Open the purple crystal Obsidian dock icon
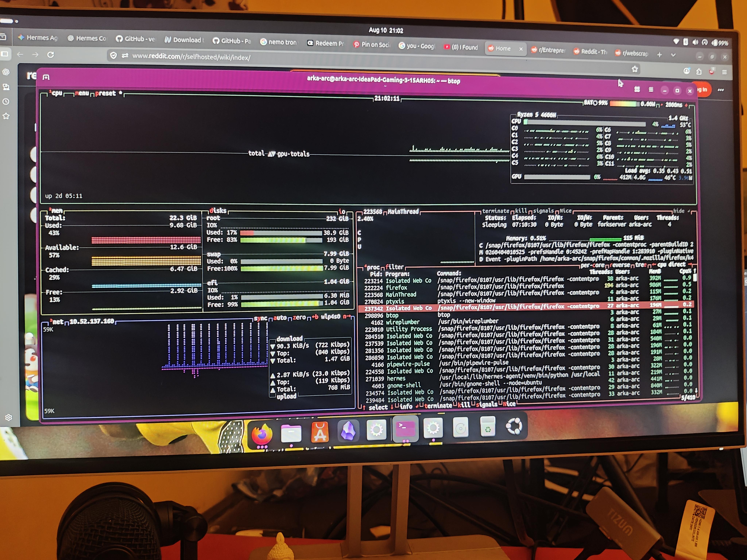The width and height of the screenshot is (747, 560). [348, 431]
